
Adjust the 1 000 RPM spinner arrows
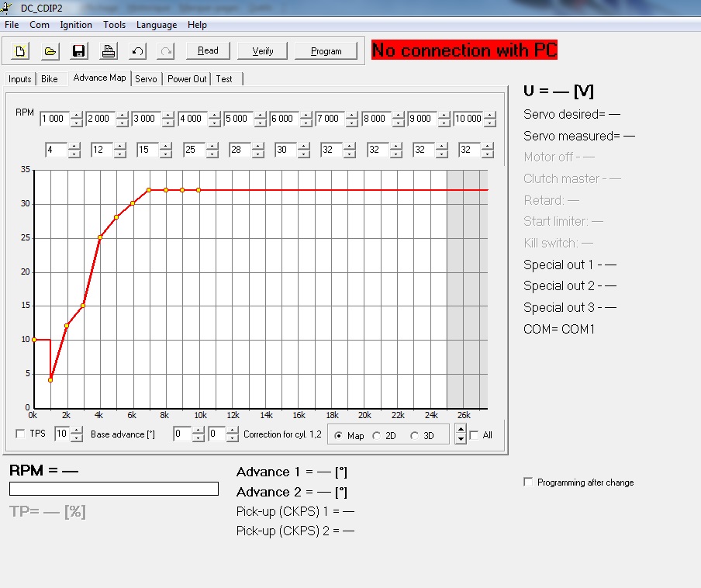tap(76, 119)
